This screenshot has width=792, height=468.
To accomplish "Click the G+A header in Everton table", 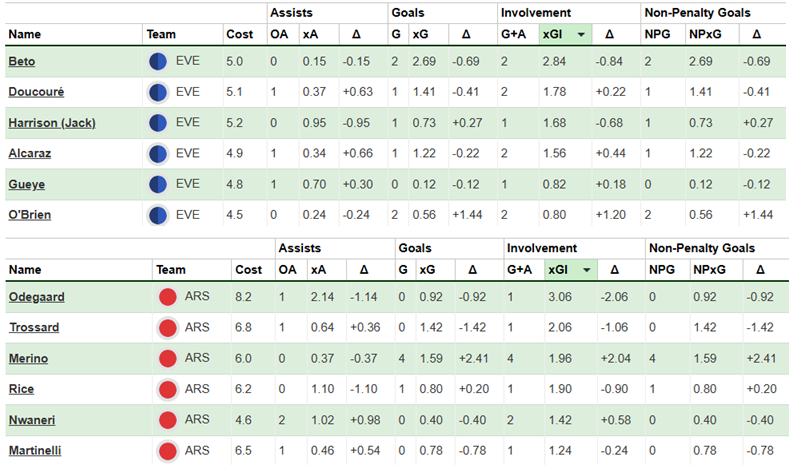I will pos(513,33).
